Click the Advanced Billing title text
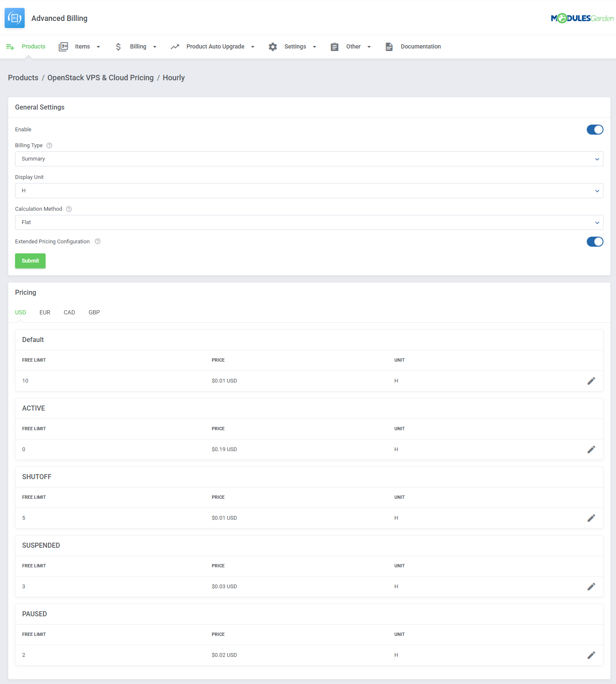The image size is (616, 684). click(59, 18)
